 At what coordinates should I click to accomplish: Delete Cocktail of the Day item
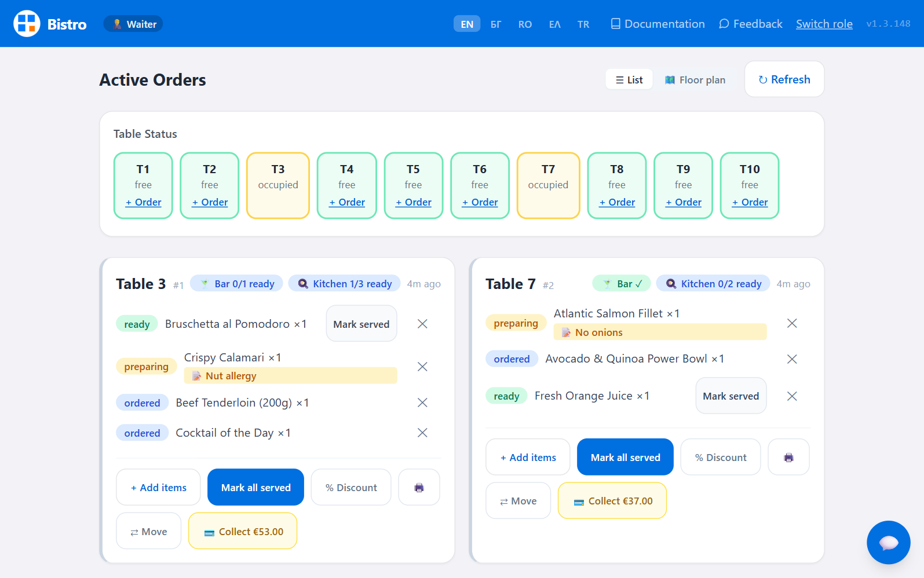(x=422, y=433)
